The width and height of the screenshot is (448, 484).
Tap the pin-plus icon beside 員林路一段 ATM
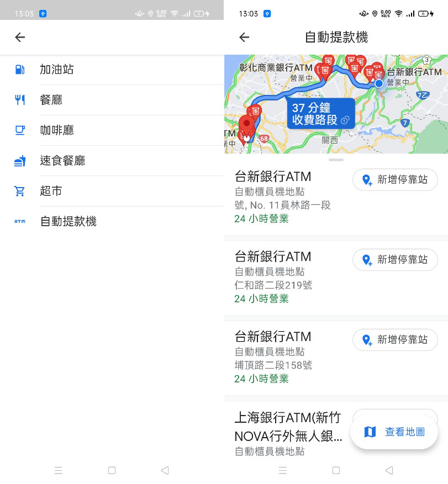tap(367, 180)
